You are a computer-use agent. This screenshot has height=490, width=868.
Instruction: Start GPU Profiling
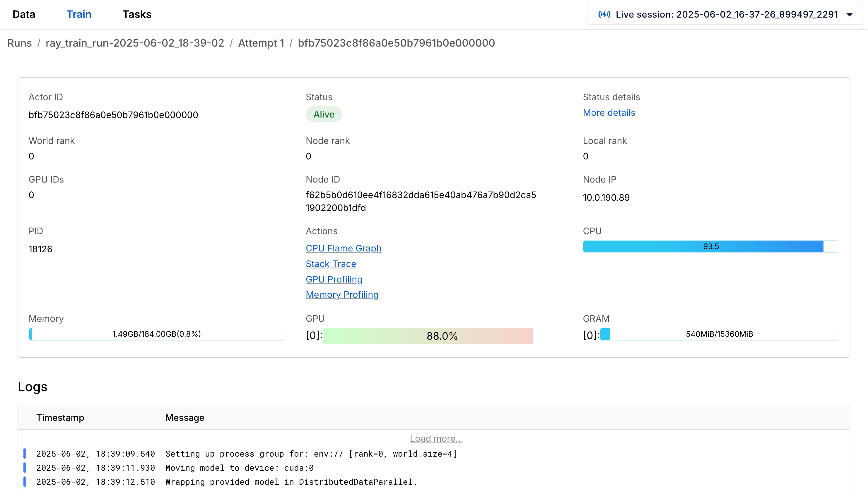click(x=334, y=279)
